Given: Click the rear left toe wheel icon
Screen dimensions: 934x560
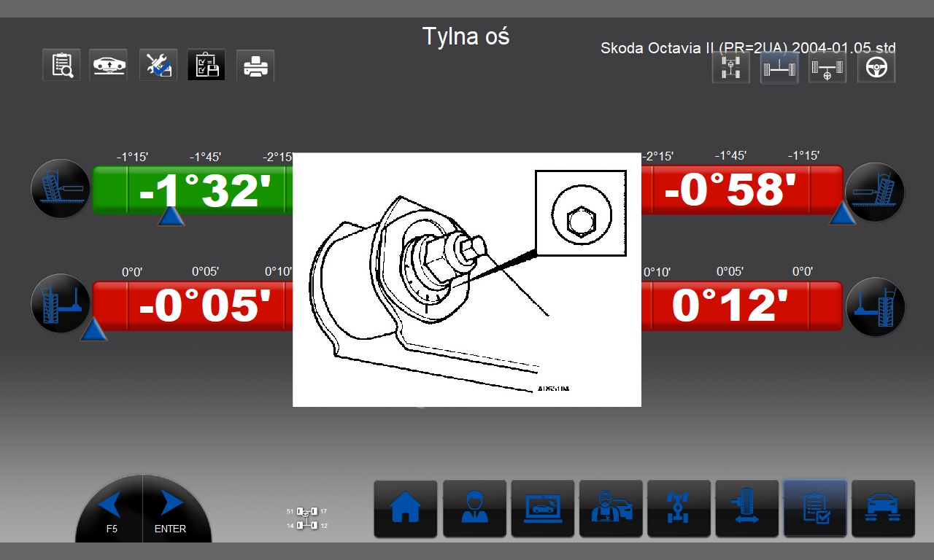Looking at the screenshot, I should click(x=61, y=303).
